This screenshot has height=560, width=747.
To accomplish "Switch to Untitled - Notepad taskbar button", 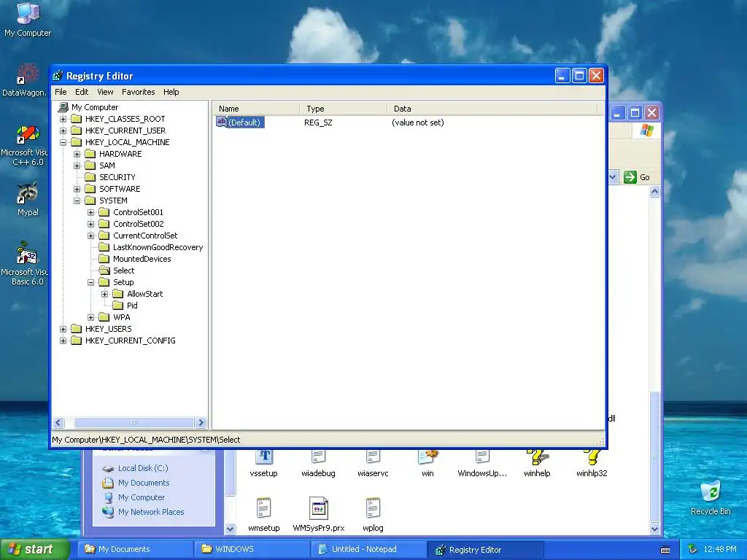I will click(370, 549).
